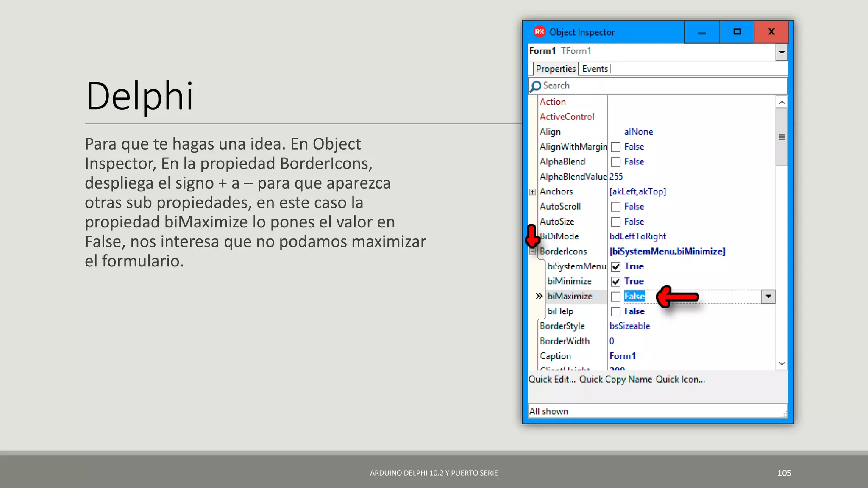Click the Caption value Form1

[x=623, y=356]
